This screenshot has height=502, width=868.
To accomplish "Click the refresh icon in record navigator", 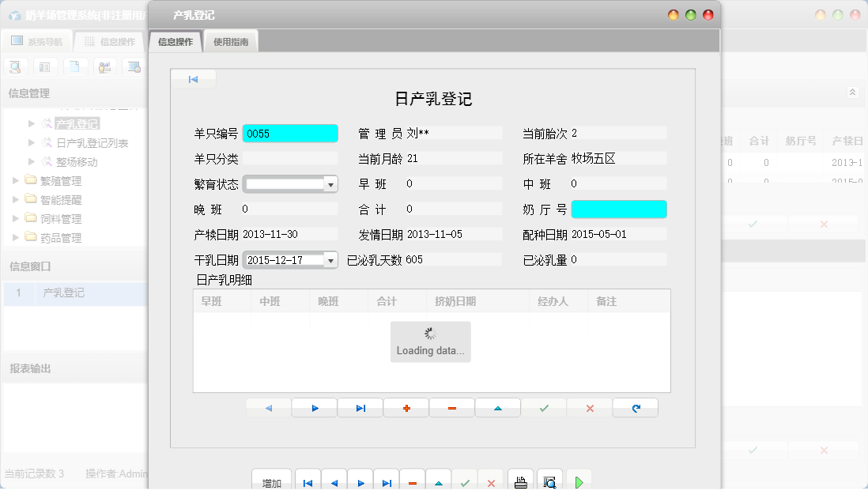I will (x=635, y=407).
